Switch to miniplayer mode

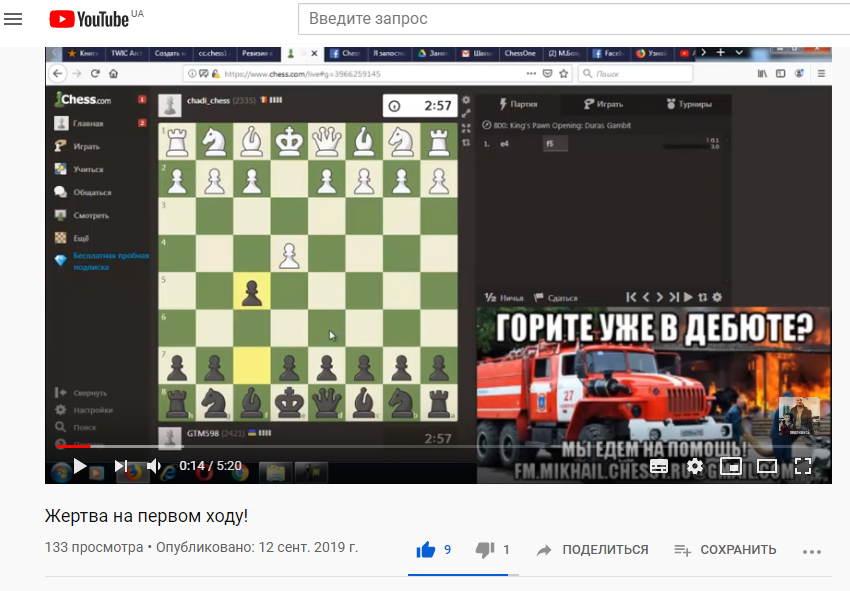coord(731,466)
